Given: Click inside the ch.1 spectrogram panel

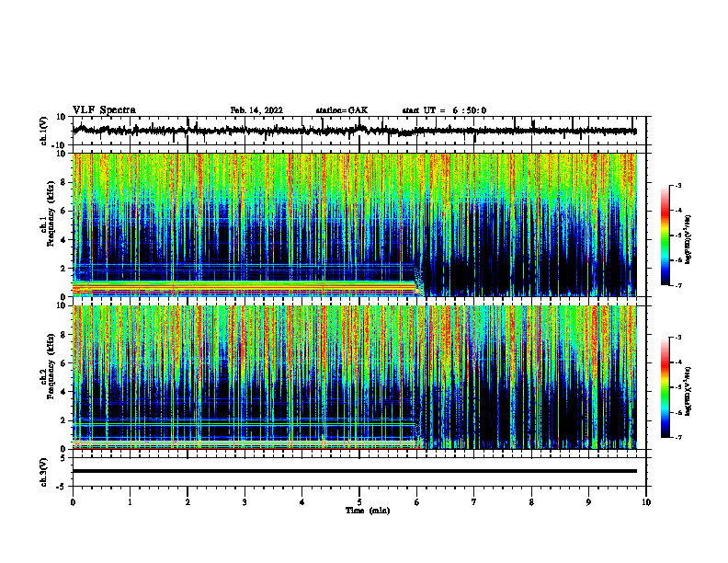Looking at the screenshot, I should 354,224.
